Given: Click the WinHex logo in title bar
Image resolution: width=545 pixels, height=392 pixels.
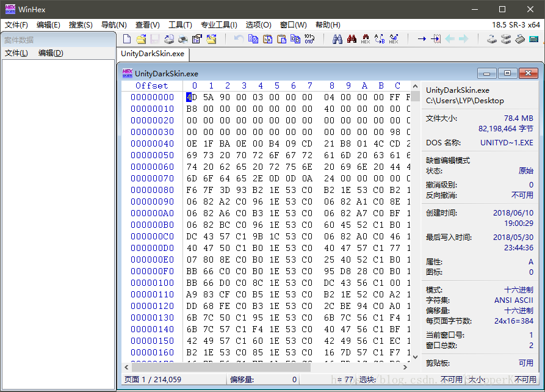Looking at the screenshot, I should click(10, 9).
